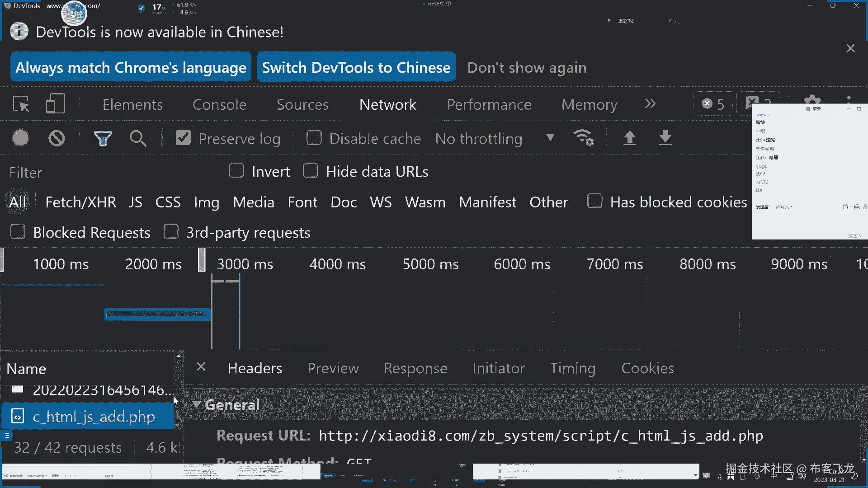
Task: Stop recording network log
Action: [x=20, y=138]
